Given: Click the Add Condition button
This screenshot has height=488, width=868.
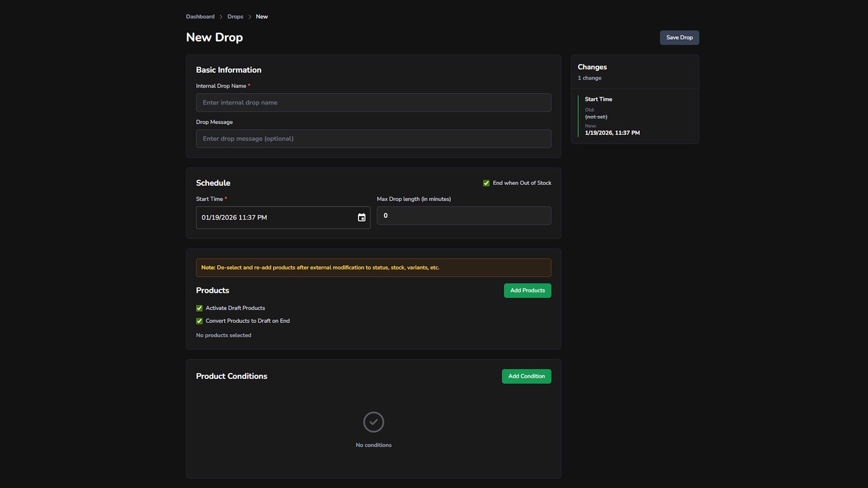Looking at the screenshot, I should pos(526,376).
